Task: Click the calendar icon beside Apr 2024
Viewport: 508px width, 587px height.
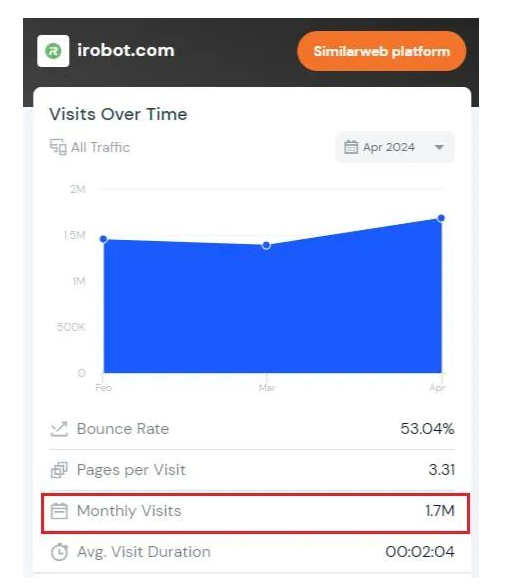Action: coord(351,147)
